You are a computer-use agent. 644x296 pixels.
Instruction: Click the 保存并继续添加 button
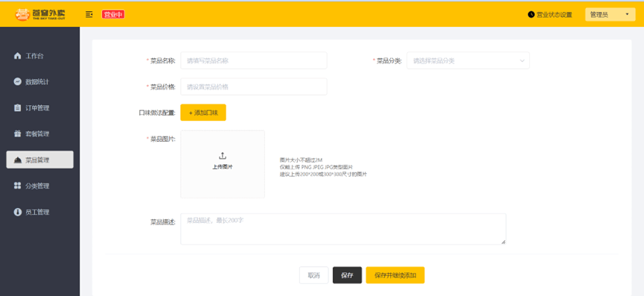pos(395,275)
